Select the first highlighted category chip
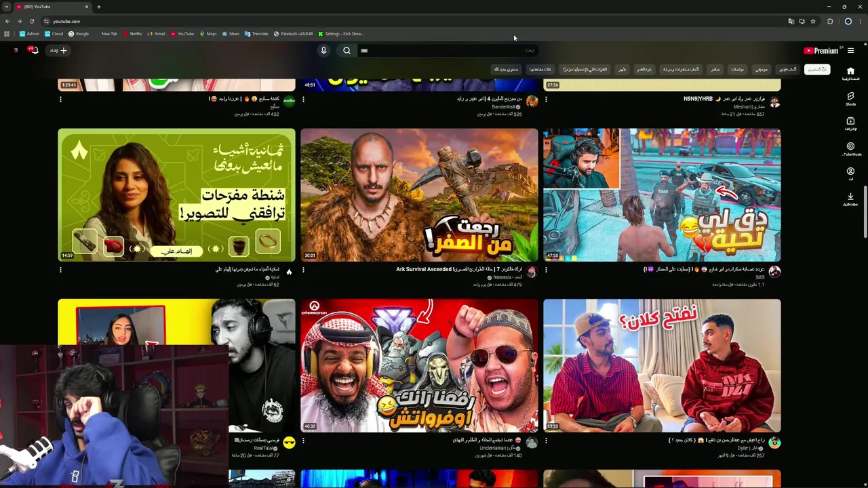 [817, 69]
